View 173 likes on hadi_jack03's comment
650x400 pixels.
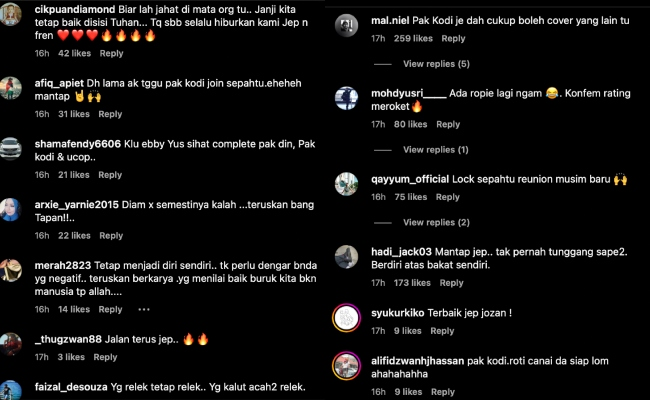412,283
